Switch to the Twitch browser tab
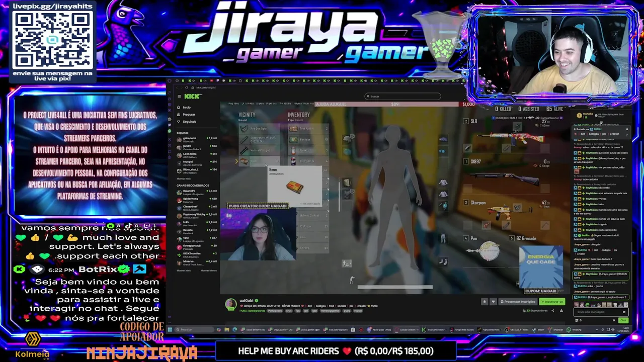Image resolution: width=644 pixels, height=362 pixels. 218,80
